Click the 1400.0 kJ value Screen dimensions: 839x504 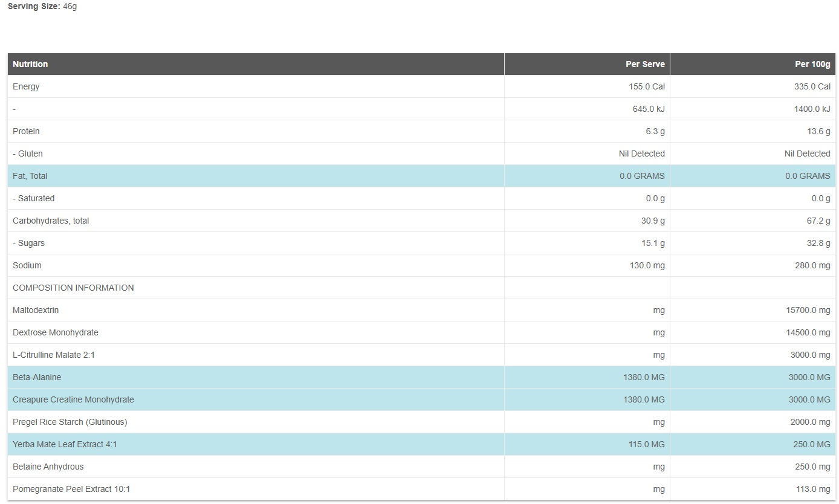[x=812, y=109]
